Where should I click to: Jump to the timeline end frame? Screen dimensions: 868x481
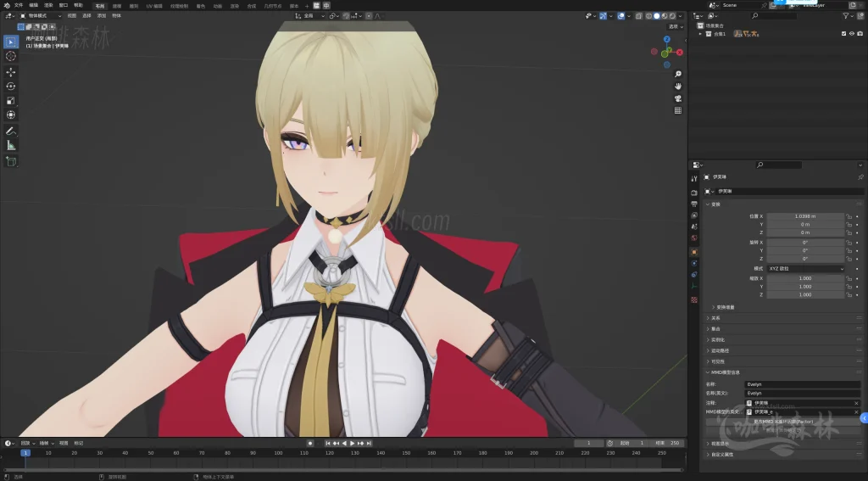pos(370,444)
